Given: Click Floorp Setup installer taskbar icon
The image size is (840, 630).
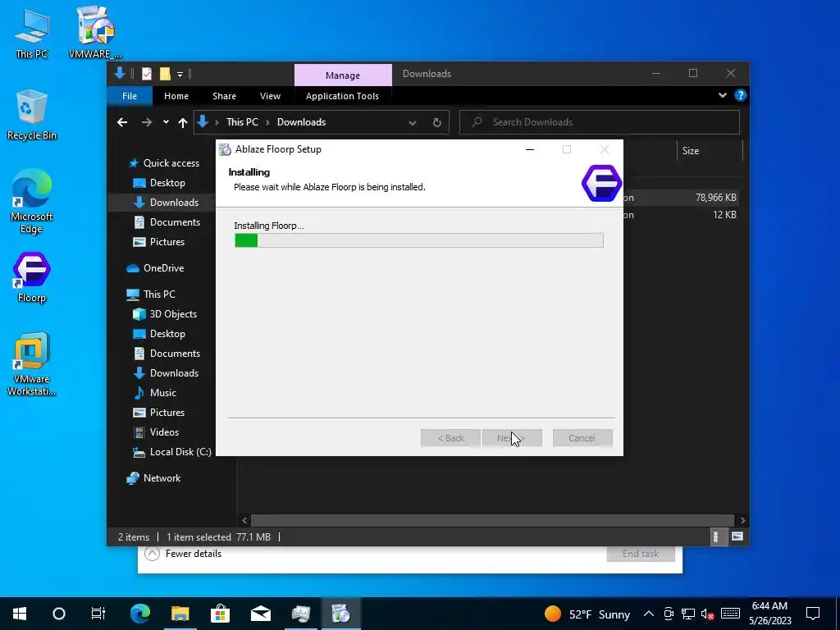Looking at the screenshot, I should 340,614.
